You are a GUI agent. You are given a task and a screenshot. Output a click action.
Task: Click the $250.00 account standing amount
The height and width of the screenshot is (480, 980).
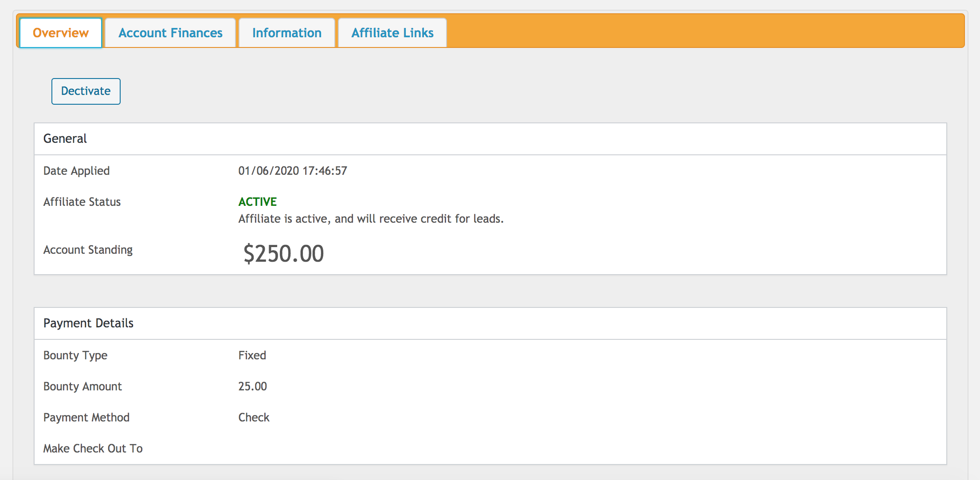point(283,254)
